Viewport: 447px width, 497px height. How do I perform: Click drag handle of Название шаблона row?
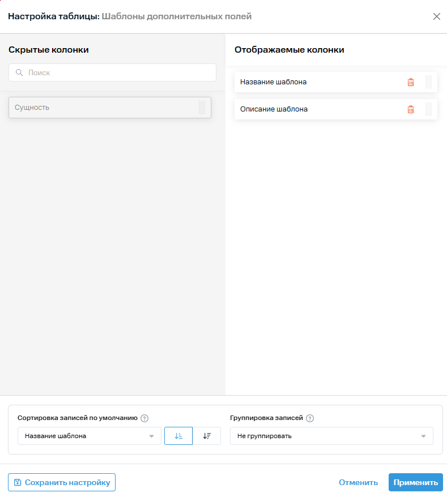[x=428, y=82]
